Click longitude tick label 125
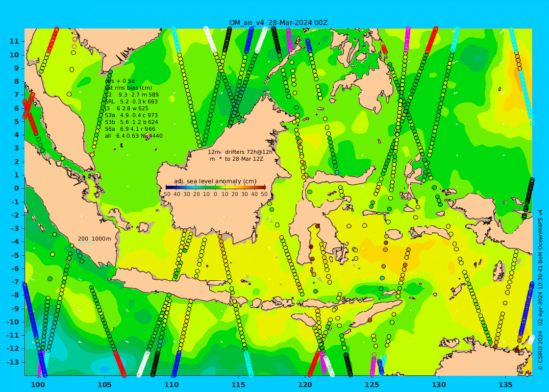This screenshot has height=392, width=549. (x=372, y=385)
